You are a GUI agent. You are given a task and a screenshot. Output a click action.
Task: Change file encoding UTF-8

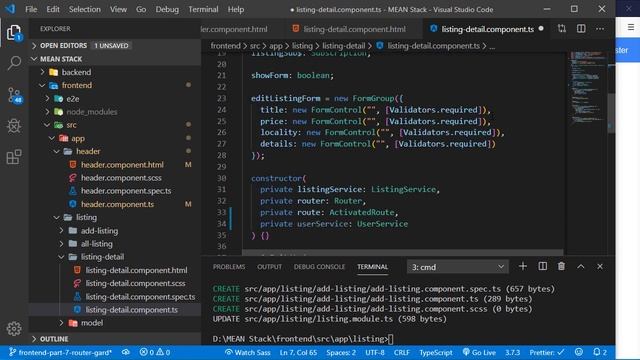tap(375, 352)
